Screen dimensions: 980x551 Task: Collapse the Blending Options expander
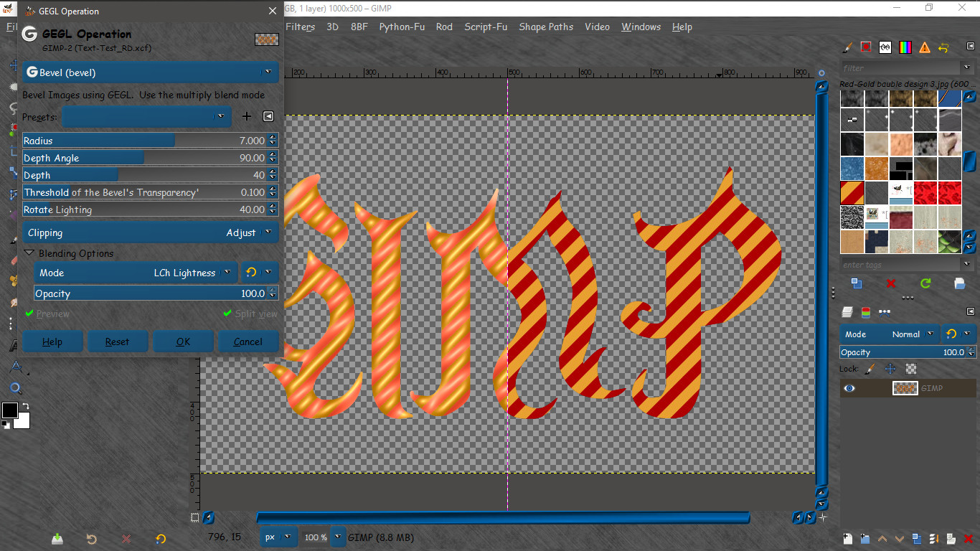tap(29, 253)
